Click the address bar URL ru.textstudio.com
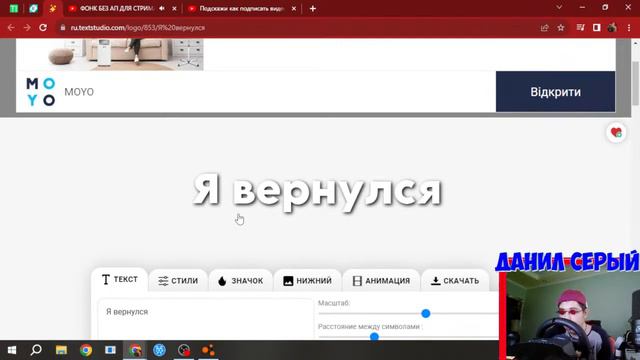Viewport: 640px width, 360px height. pyautogui.click(x=138, y=28)
